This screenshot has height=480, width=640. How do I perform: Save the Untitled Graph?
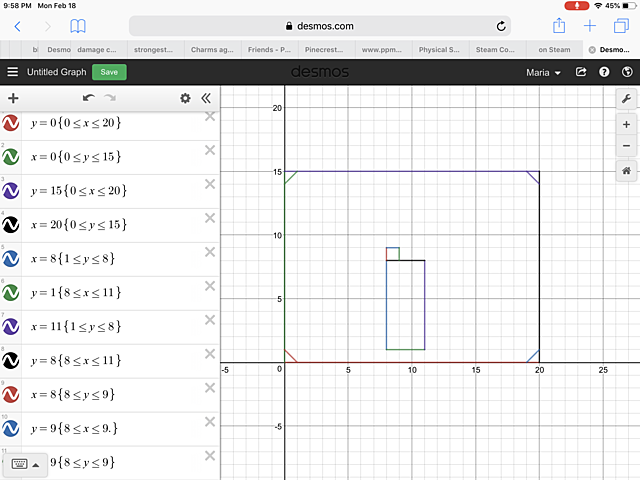click(x=109, y=72)
